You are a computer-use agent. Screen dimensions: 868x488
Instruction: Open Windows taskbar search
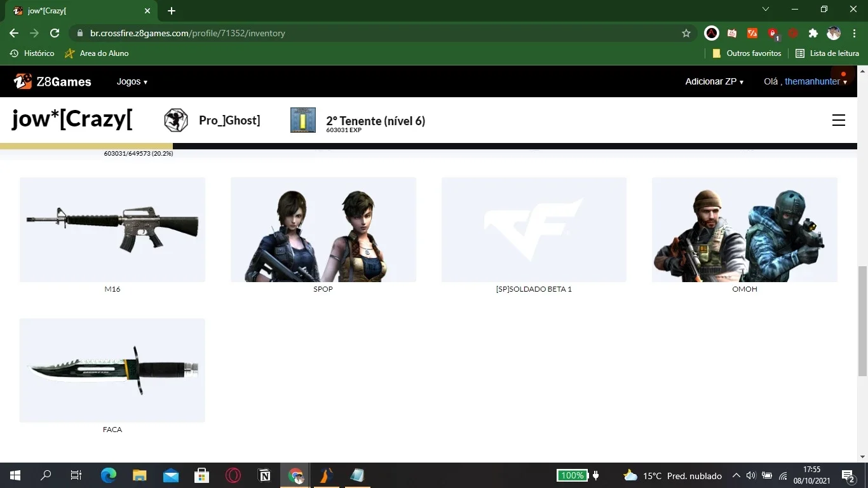point(46,475)
